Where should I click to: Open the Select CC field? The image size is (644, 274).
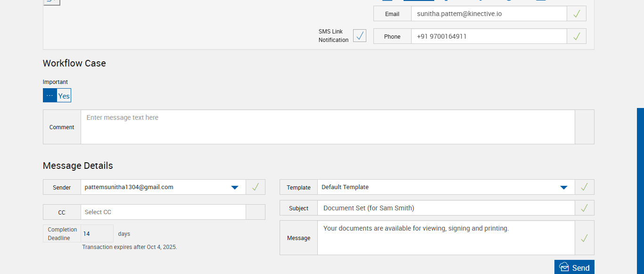click(163, 212)
